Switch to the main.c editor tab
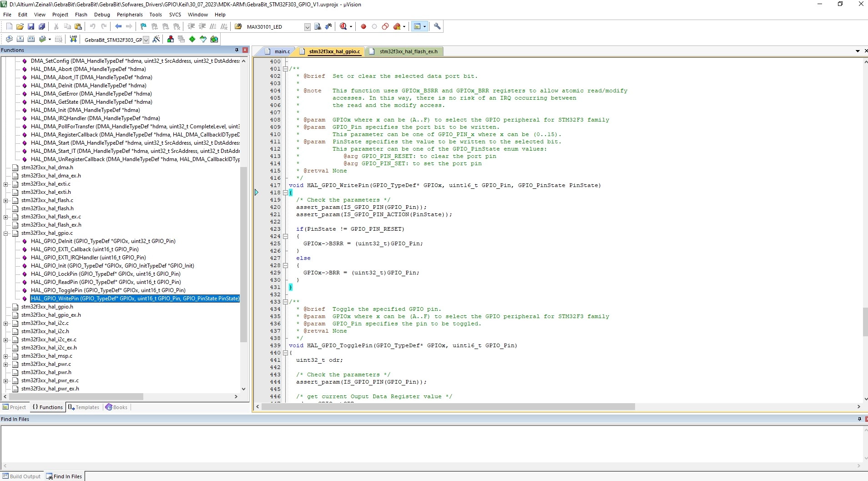Viewport: 868px width, 481px height. coord(278,51)
